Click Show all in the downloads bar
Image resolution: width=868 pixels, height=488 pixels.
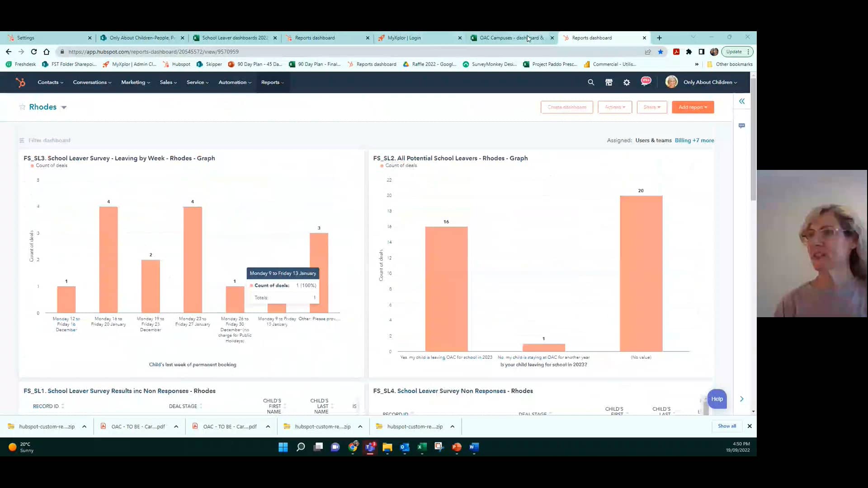(726, 426)
